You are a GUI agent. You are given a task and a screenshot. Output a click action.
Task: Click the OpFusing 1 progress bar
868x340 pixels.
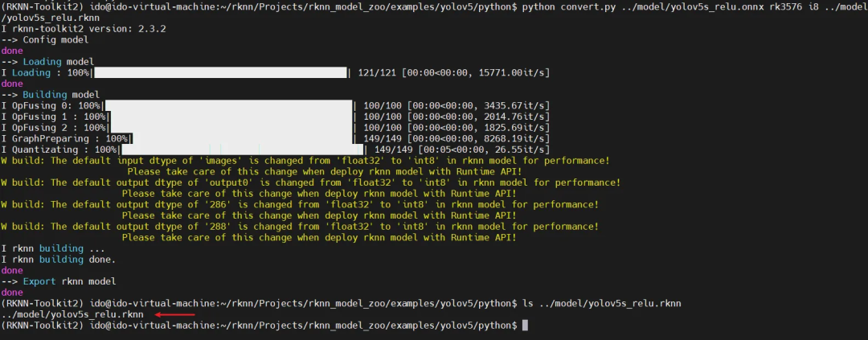(231, 117)
